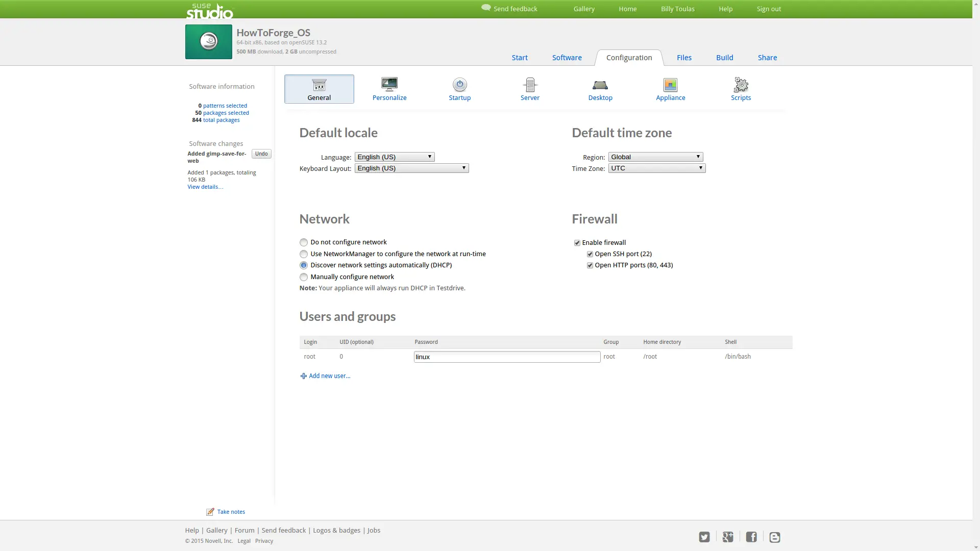Open the Time Zone dropdown

pos(657,168)
